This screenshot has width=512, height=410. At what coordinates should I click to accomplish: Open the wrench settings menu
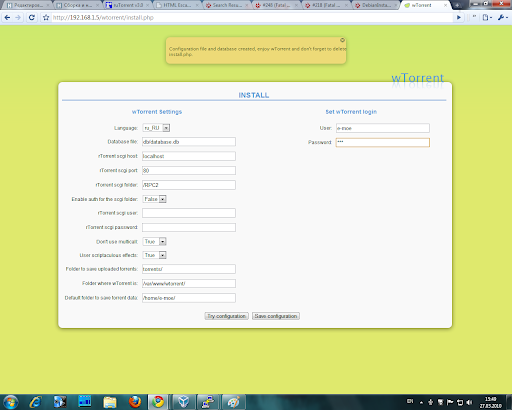[x=502, y=18]
